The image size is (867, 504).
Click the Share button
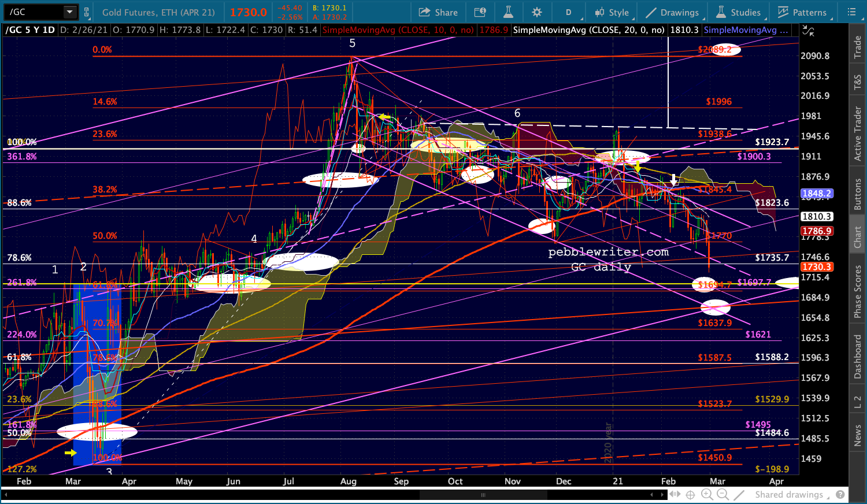[x=438, y=12]
